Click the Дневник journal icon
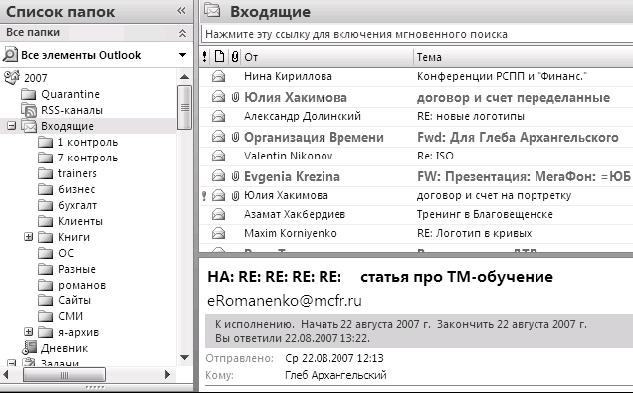Screen dimensions: 633x393 click(x=29, y=348)
